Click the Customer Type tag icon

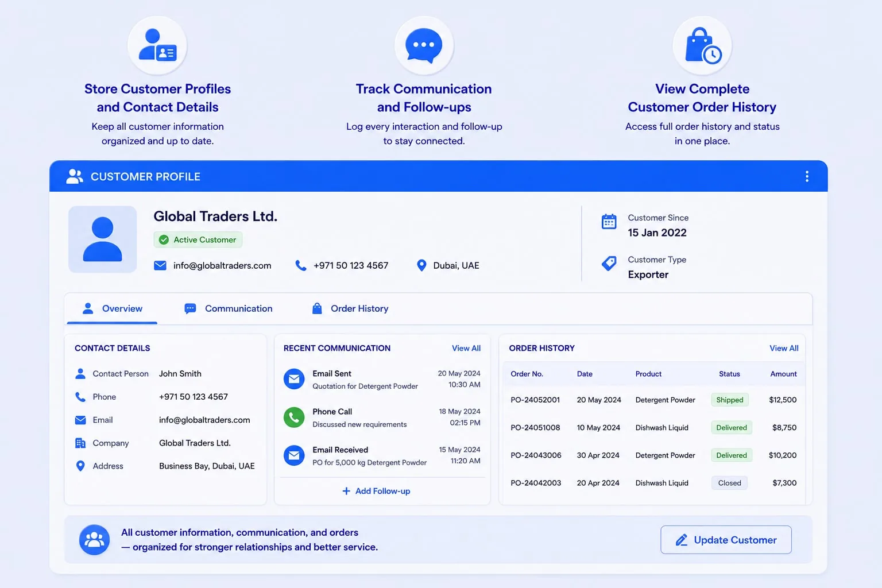click(x=609, y=263)
